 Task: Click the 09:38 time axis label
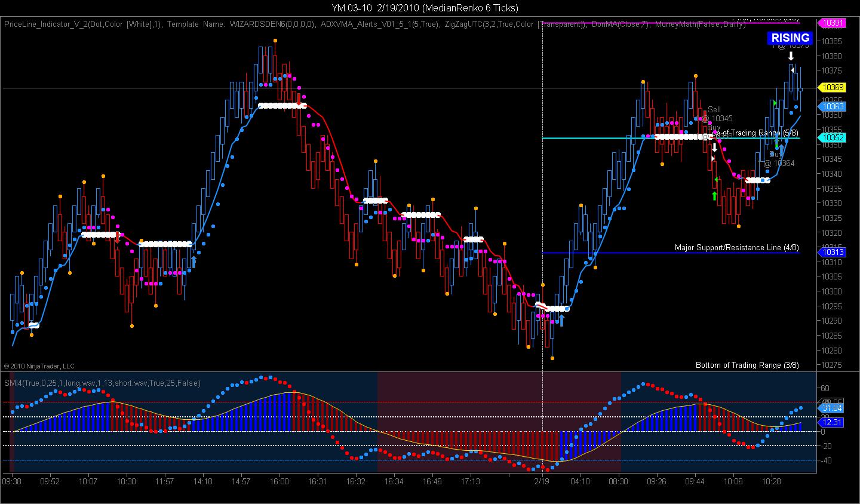point(12,481)
